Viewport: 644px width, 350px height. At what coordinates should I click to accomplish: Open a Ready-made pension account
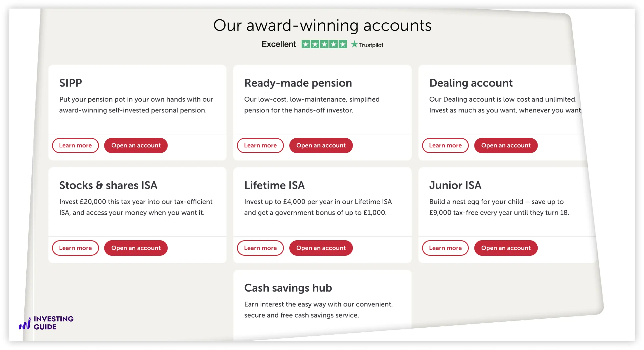(321, 145)
